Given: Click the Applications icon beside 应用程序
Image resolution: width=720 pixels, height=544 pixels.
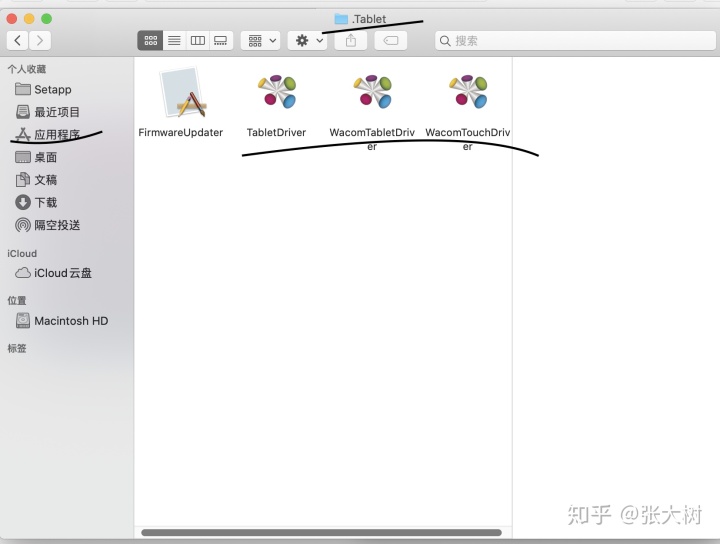Looking at the screenshot, I should (x=22, y=135).
